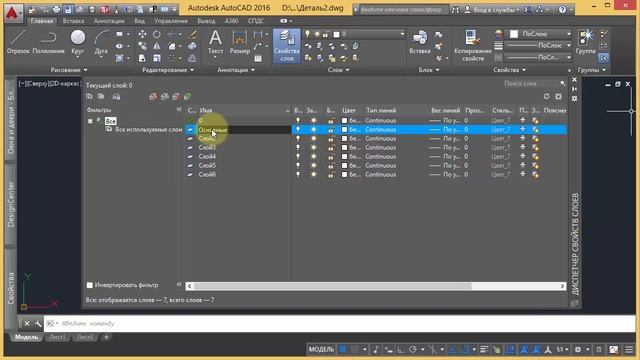
Task: Click the Autodesk application menu logo
Action: point(12,12)
